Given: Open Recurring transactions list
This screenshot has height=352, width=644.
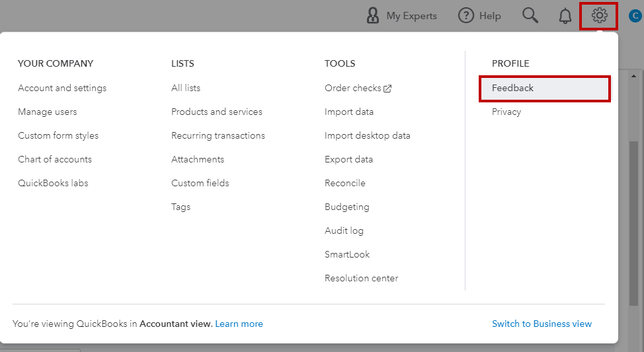Looking at the screenshot, I should click(218, 135).
